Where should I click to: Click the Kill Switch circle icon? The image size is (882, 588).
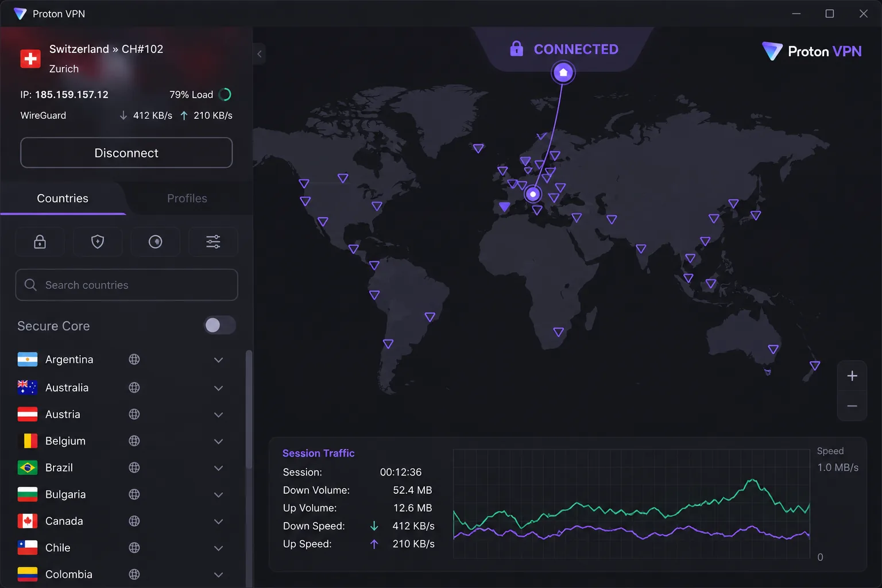156,242
